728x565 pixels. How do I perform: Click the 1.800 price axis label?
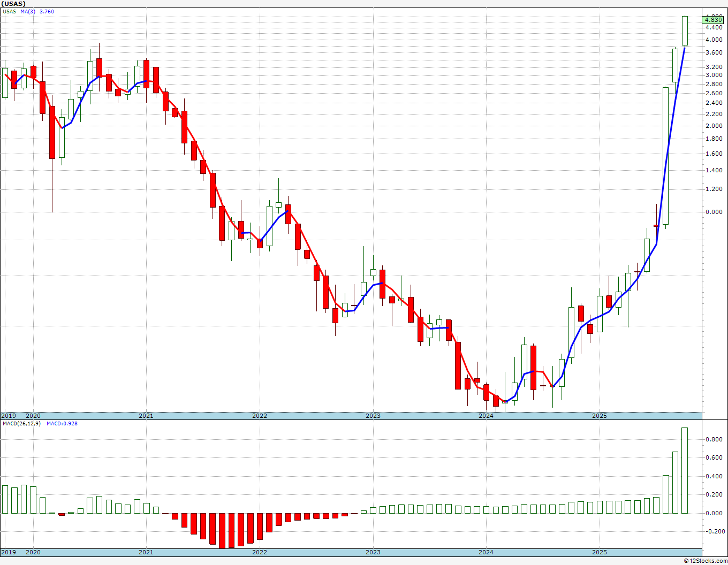pos(714,139)
